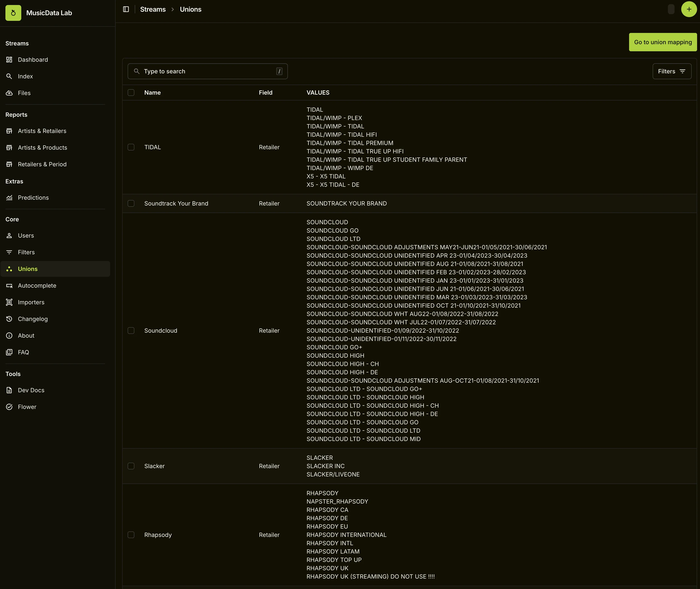Click the Flower checkmark icon
This screenshot has width=700, height=589.
click(9, 407)
